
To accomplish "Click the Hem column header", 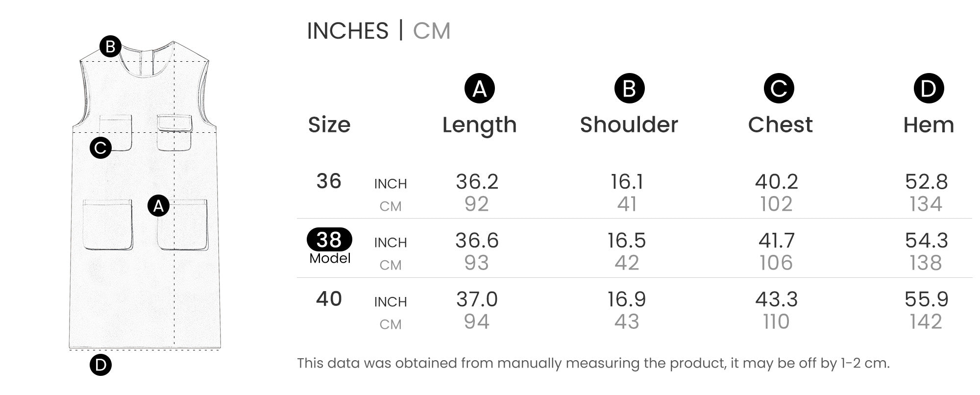I will tap(929, 125).
